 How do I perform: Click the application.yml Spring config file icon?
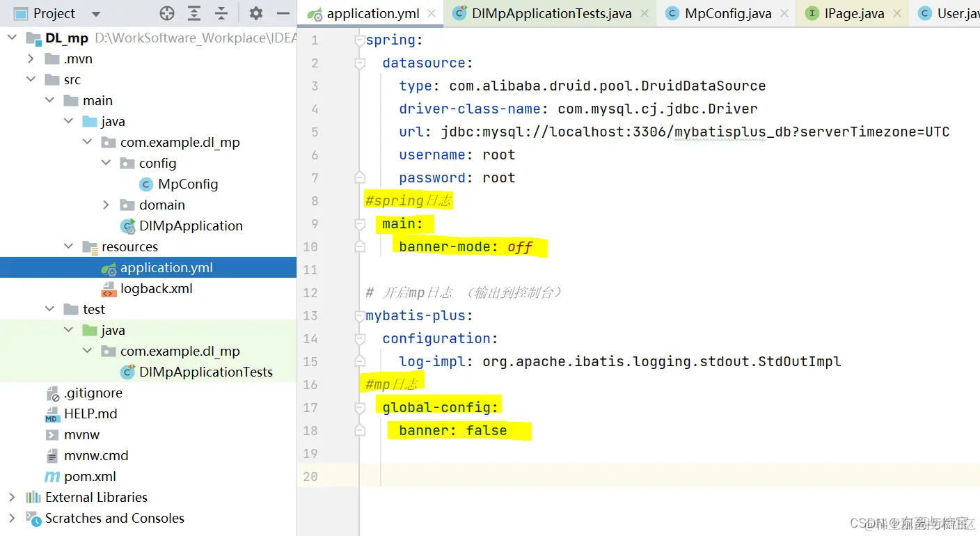[109, 268]
